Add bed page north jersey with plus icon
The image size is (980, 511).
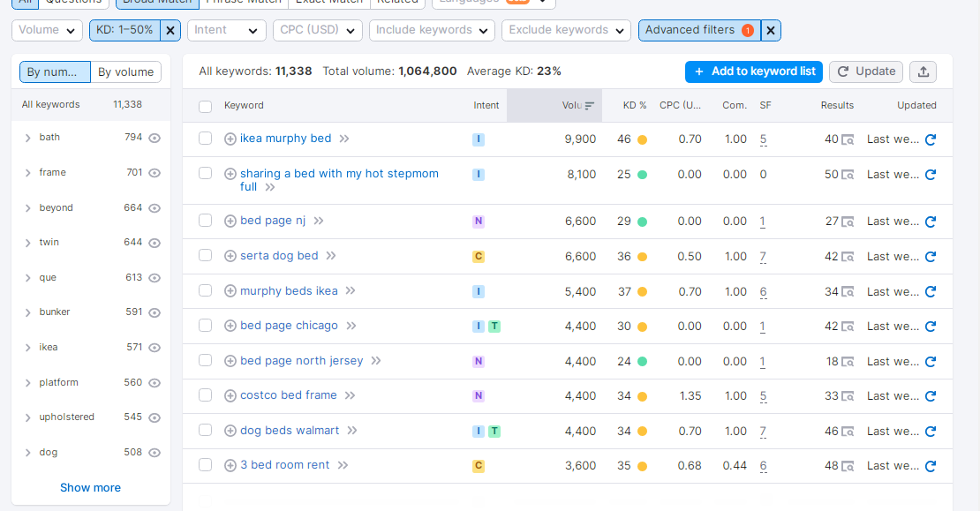click(x=230, y=361)
